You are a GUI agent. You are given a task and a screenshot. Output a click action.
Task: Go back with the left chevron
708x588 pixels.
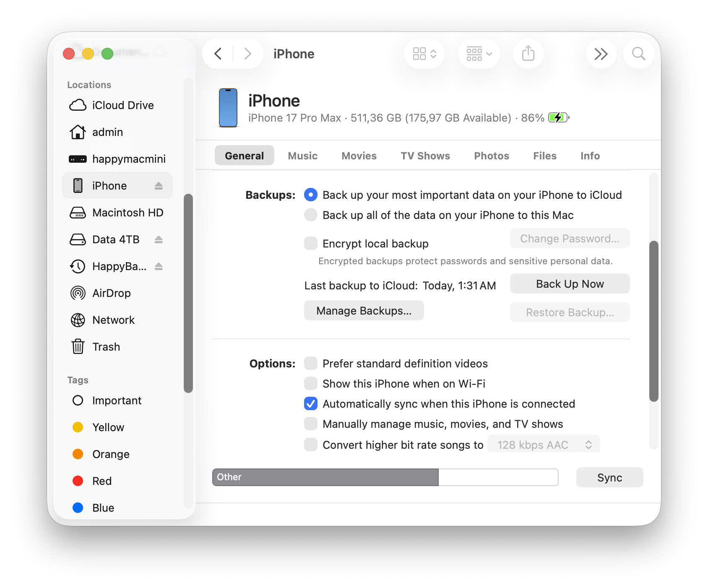(218, 54)
